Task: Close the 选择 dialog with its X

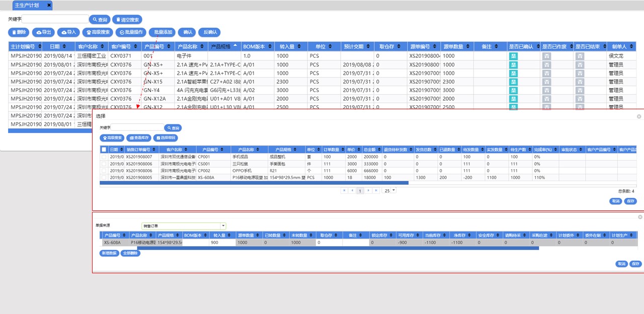Action: (639, 116)
